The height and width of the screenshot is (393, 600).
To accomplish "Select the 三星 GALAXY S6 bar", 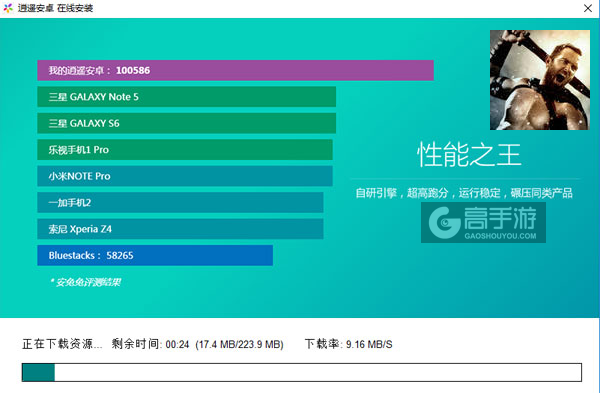I will (x=186, y=123).
